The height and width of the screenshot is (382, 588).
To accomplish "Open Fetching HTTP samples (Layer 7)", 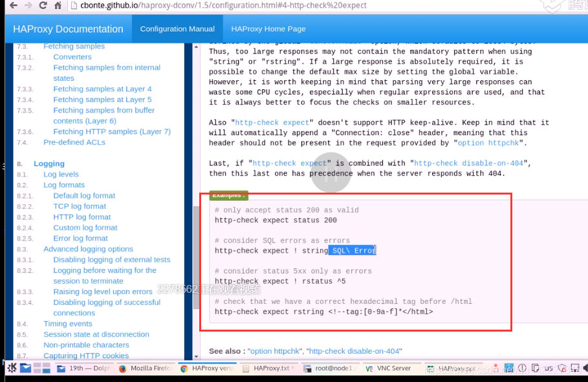I will click(x=112, y=132).
